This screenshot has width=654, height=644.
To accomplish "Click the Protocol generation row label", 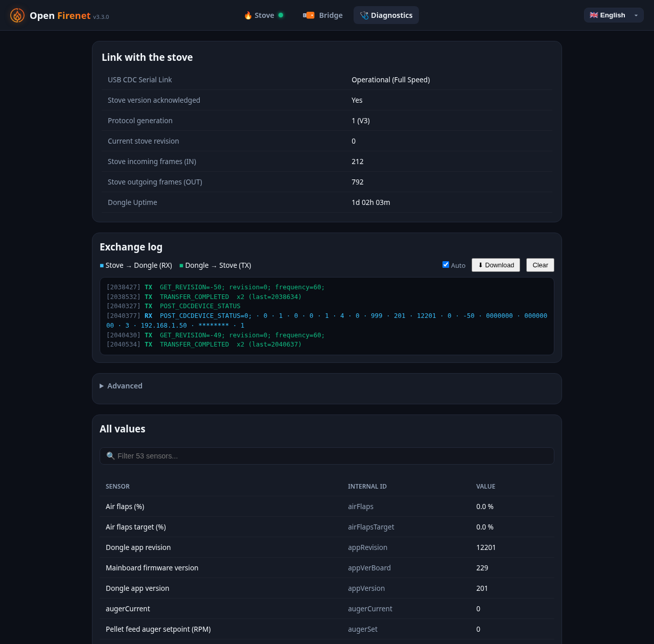I will (x=140, y=121).
